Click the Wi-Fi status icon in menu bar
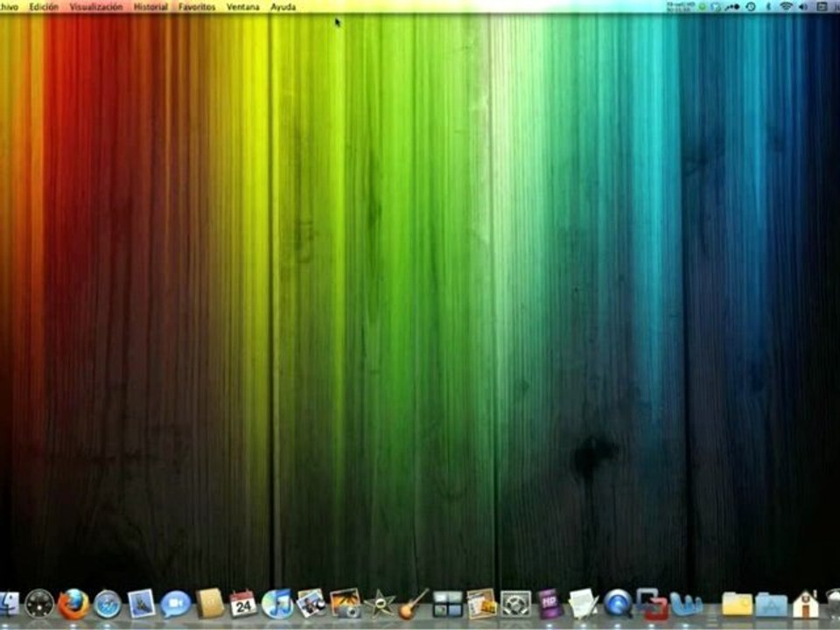 click(786, 6)
